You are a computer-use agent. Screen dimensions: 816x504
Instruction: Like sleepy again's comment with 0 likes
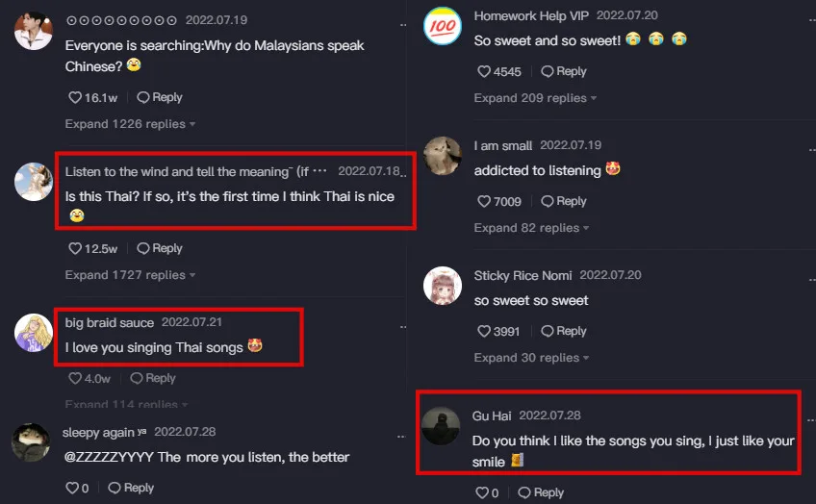coord(72,488)
